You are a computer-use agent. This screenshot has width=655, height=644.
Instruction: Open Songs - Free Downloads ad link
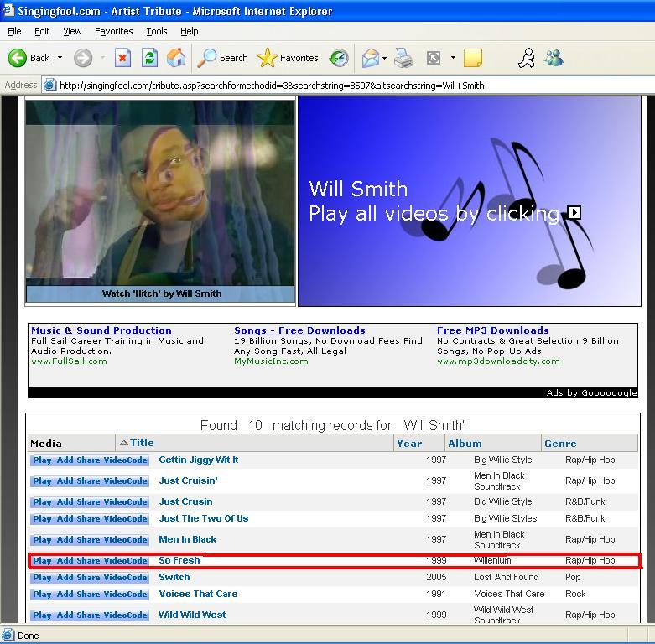[299, 330]
